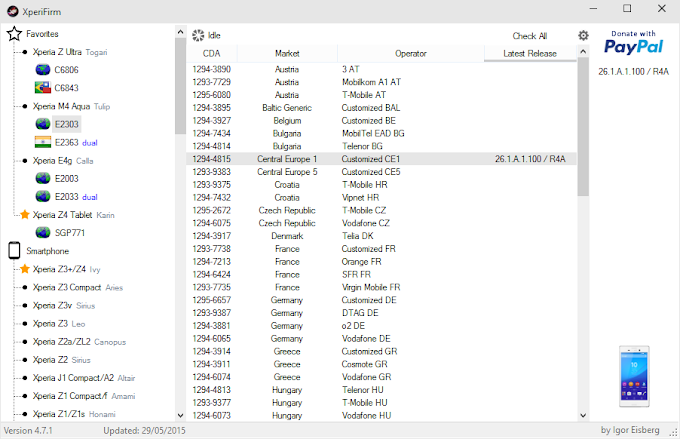Select the Xperia Z3 Compact Aries node
Viewport: 680px width, 439px height.
click(x=78, y=287)
